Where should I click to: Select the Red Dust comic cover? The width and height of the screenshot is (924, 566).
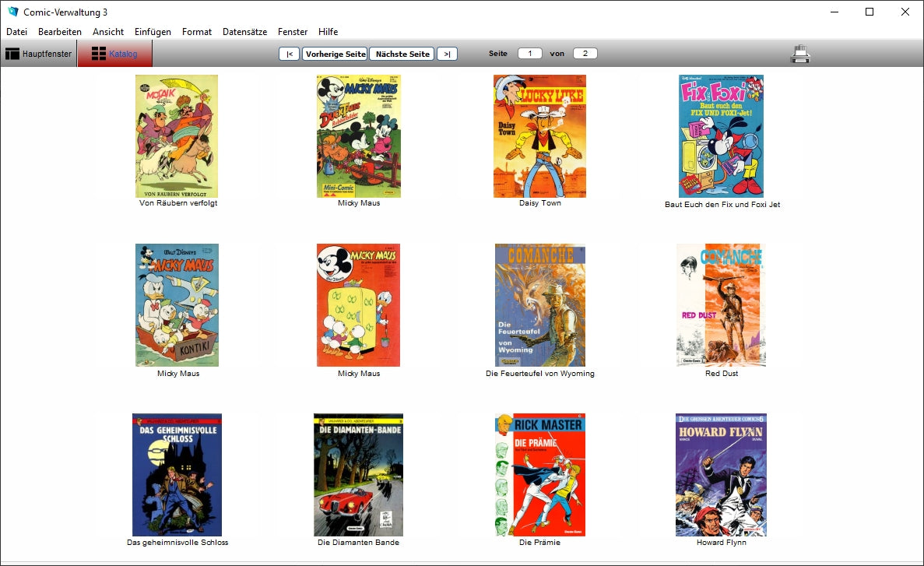[721, 304]
